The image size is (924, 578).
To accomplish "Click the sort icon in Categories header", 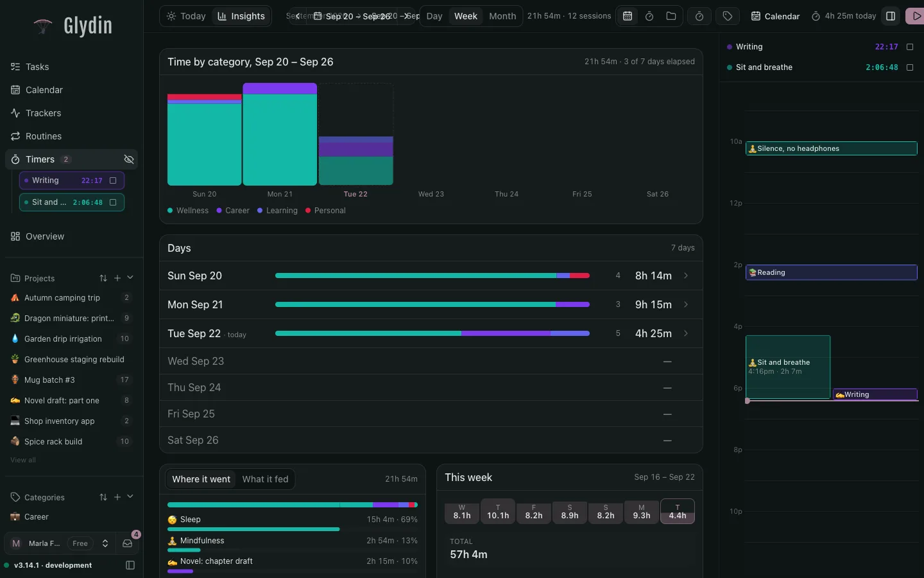I will (103, 497).
